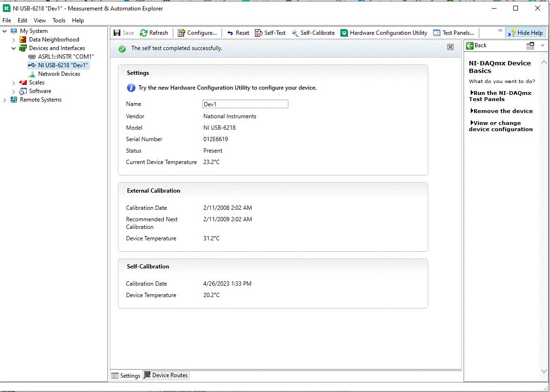Image resolution: width=550 pixels, height=392 pixels.
Task: Expand the Data Neighborhood node
Action: click(14, 40)
